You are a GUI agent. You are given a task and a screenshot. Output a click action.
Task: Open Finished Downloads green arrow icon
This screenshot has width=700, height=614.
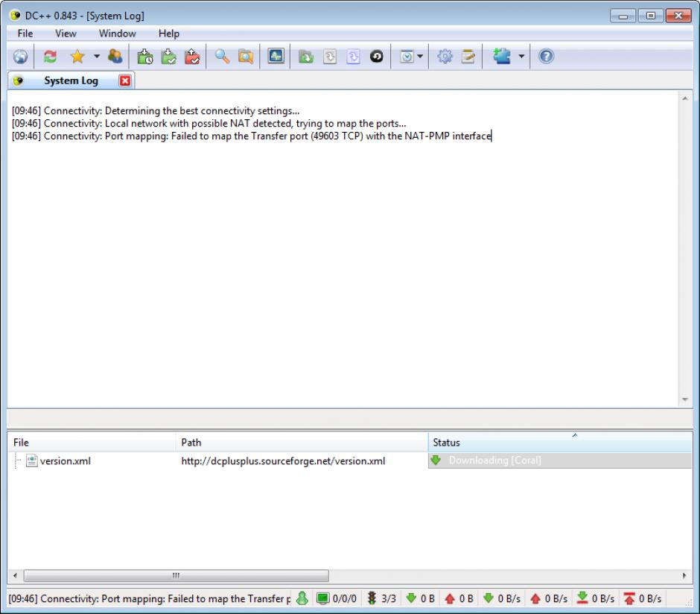(169, 57)
